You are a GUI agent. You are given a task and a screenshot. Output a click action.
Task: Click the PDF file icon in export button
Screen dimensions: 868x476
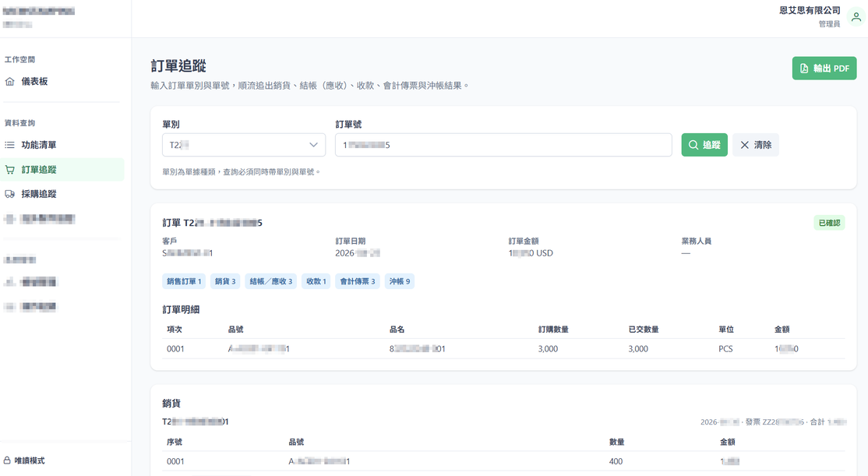804,69
